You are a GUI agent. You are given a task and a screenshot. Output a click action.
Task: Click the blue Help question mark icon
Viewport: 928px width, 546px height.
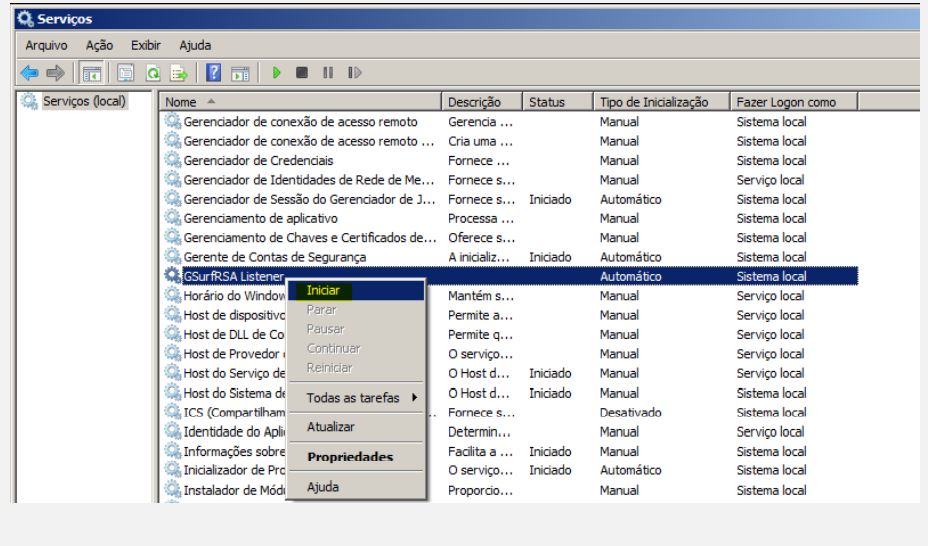pyautogui.click(x=213, y=73)
